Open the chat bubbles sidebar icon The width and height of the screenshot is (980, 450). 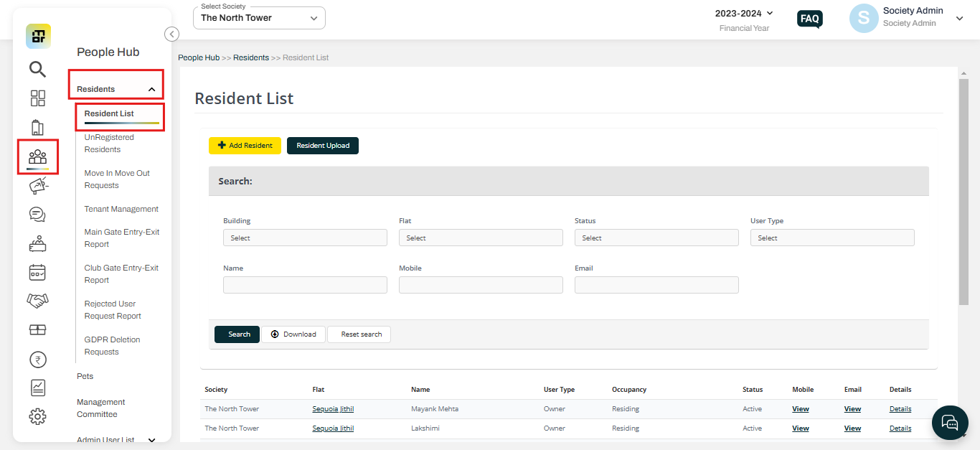click(37, 215)
